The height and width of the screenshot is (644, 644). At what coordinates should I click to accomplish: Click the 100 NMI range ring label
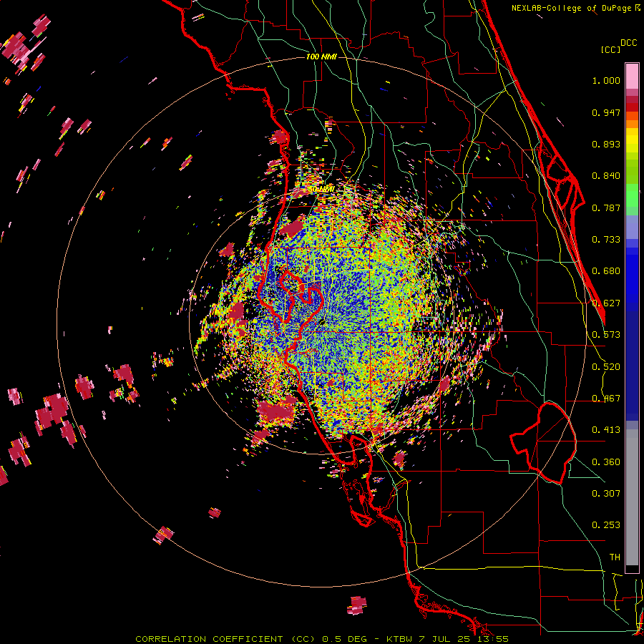[x=321, y=57]
